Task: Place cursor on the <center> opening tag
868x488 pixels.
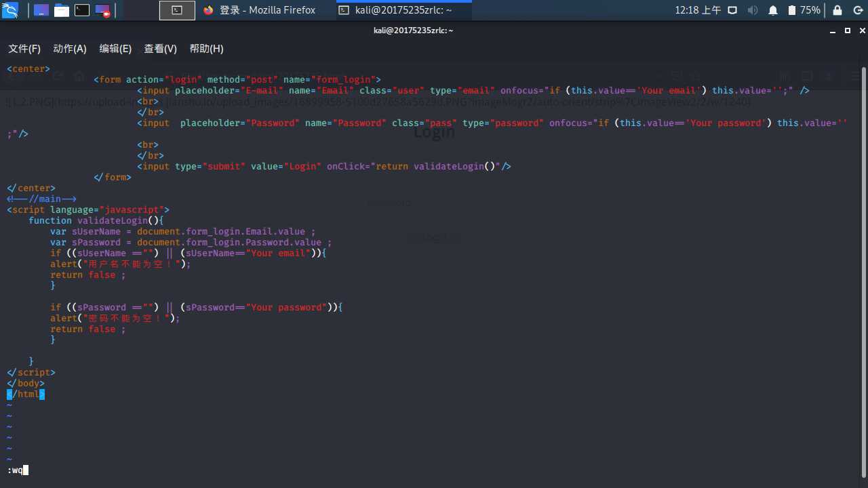Action: coord(28,68)
